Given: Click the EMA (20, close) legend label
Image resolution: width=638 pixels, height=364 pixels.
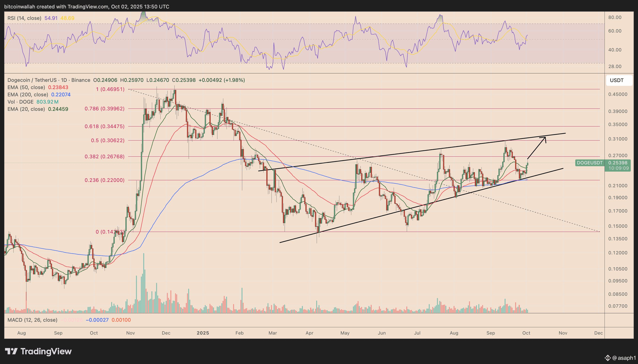Looking at the screenshot, I should click(x=26, y=109).
